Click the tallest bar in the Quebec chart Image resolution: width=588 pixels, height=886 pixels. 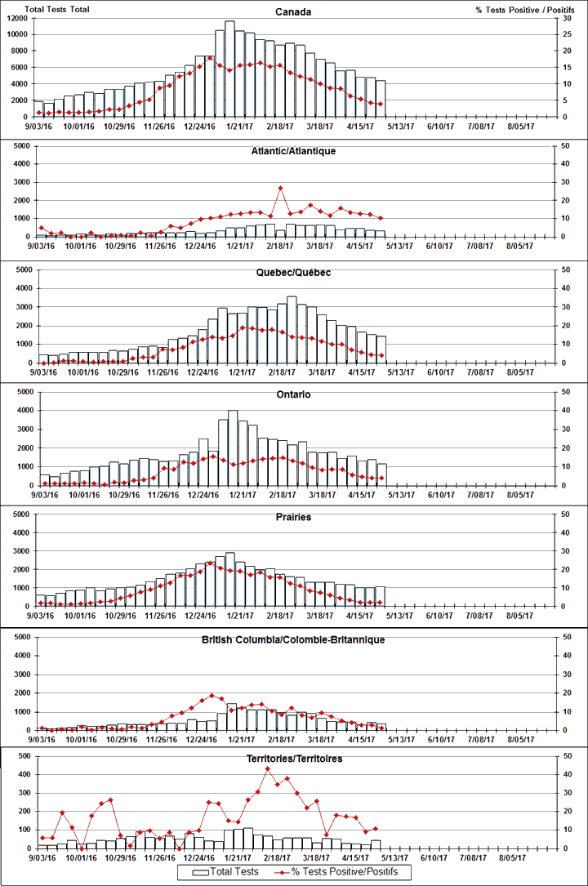pos(292,329)
